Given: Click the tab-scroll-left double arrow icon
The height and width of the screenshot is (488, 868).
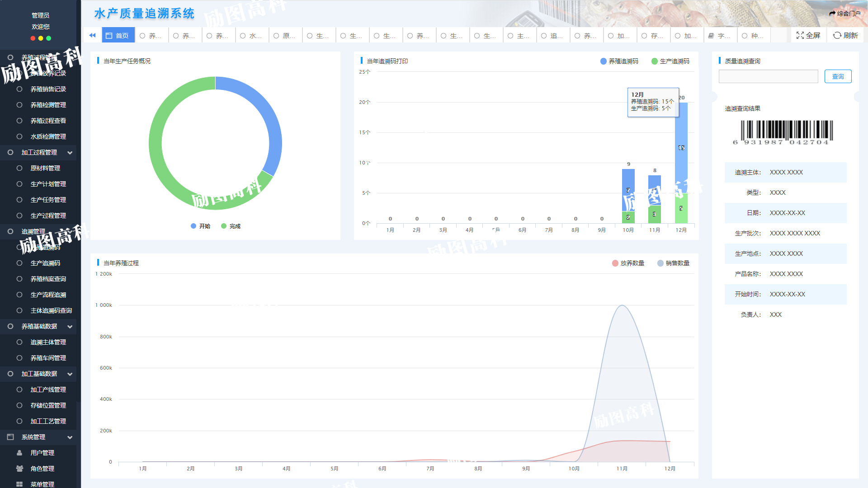Looking at the screenshot, I should 92,35.
